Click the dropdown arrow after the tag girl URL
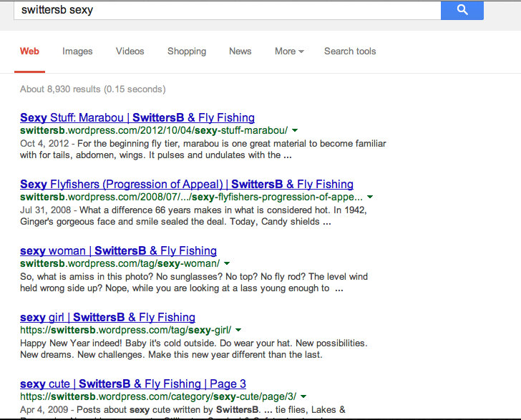 point(238,330)
